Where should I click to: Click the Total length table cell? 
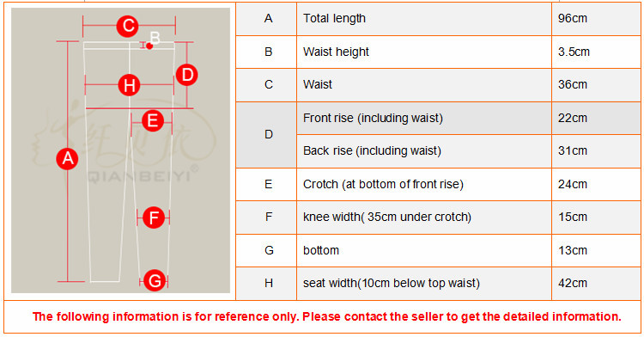point(424,19)
